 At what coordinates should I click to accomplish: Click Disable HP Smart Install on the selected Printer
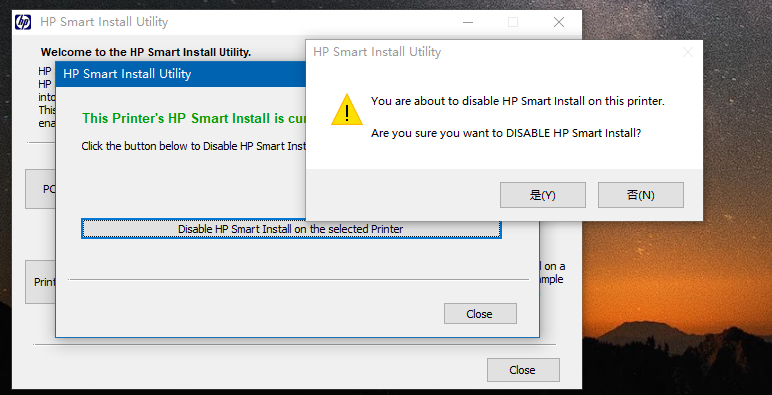[x=291, y=229]
